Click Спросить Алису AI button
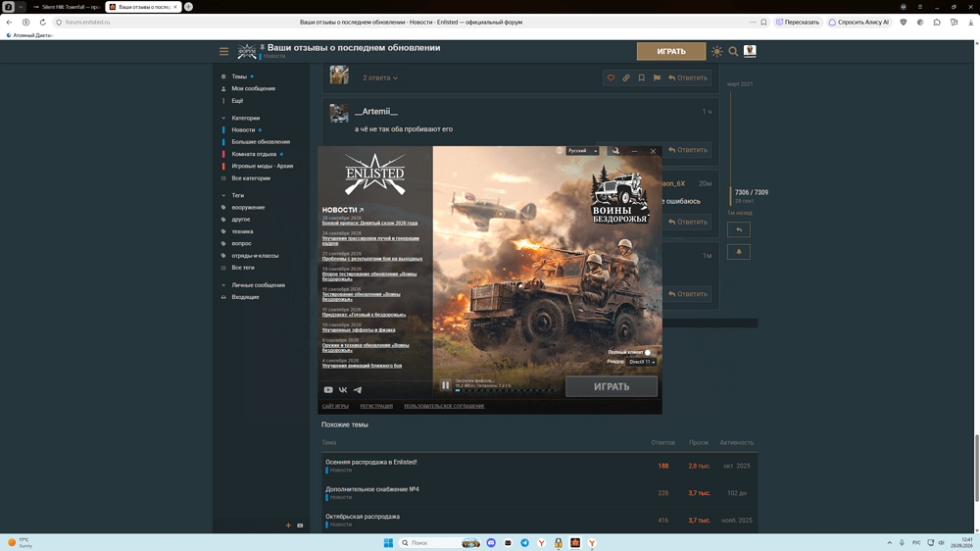This screenshot has height=551, width=980. coord(858,22)
